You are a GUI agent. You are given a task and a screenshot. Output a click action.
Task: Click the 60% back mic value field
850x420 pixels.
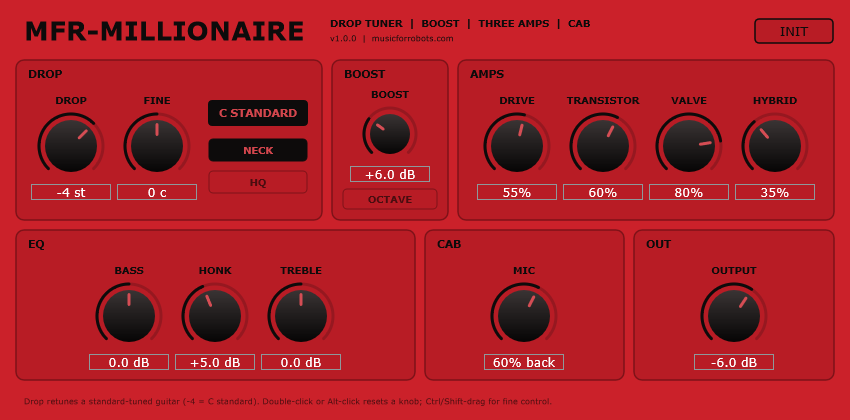(524, 362)
